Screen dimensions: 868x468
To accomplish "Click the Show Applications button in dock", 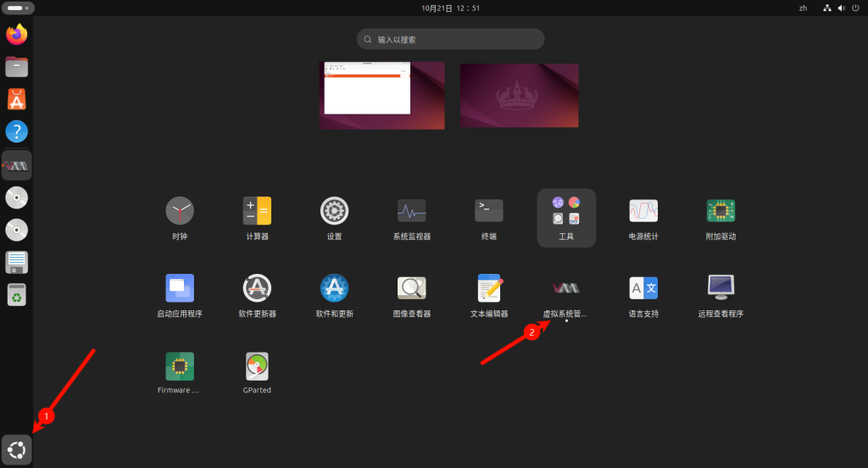I will (17, 448).
